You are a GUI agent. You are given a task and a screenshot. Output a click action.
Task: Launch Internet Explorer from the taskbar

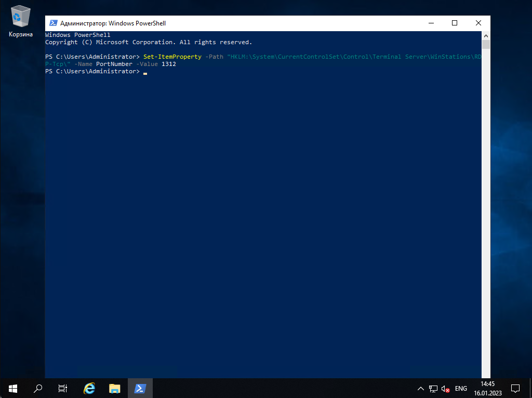[x=89, y=388]
